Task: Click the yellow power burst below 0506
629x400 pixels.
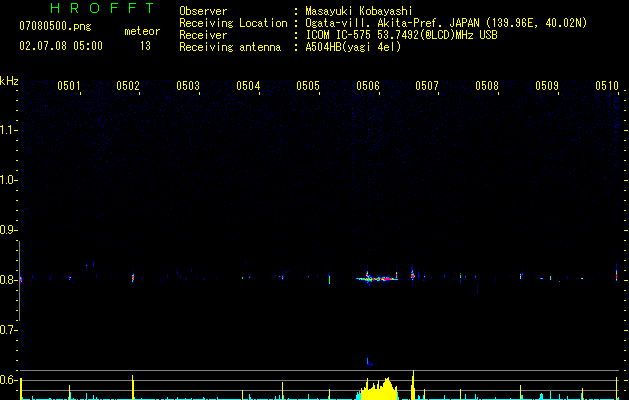Action: 377,390
